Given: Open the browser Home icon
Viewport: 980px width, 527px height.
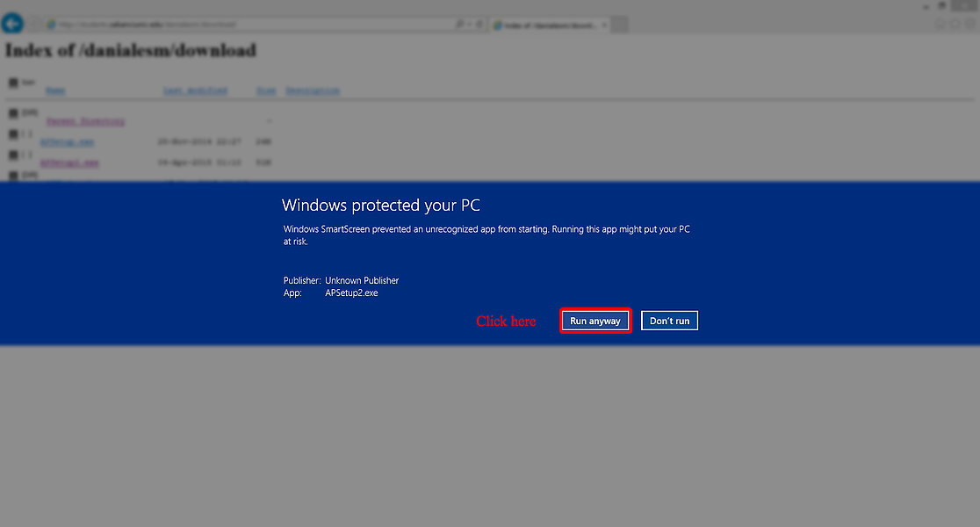Looking at the screenshot, I should [x=940, y=24].
